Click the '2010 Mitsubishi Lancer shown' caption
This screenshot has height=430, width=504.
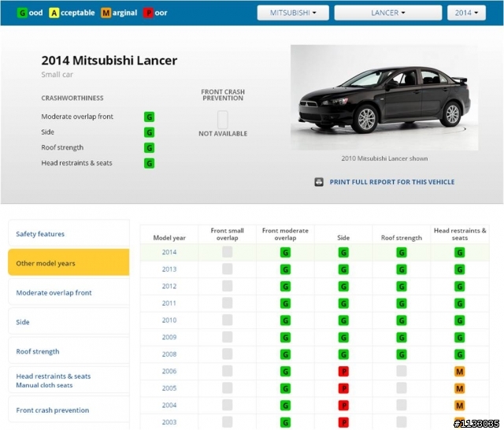(x=384, y=158)
